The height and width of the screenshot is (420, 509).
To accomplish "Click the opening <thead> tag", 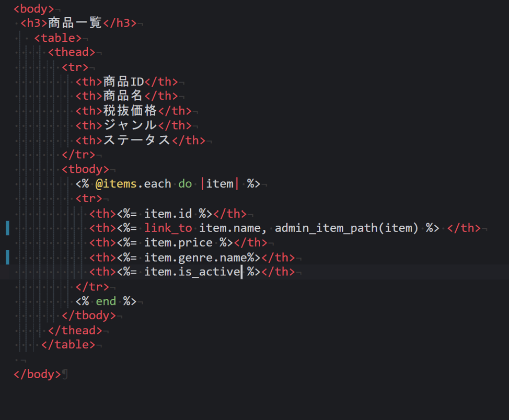I will 72,52.
